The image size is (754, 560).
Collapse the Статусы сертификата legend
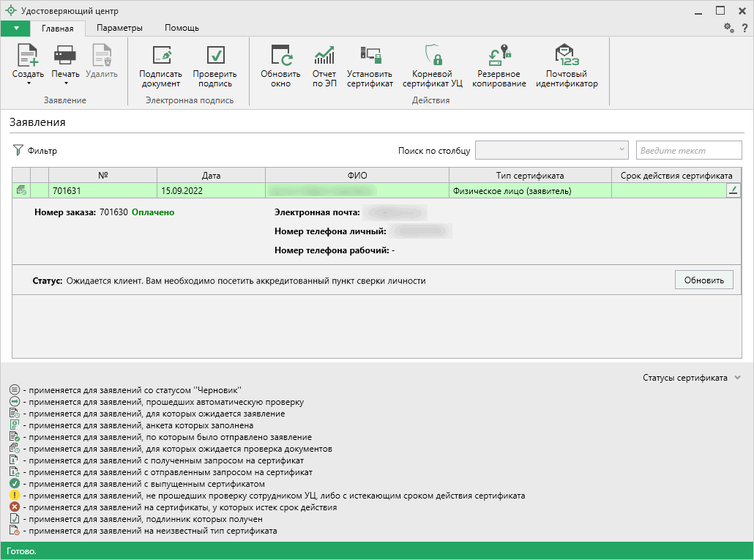tap(737, 378)
